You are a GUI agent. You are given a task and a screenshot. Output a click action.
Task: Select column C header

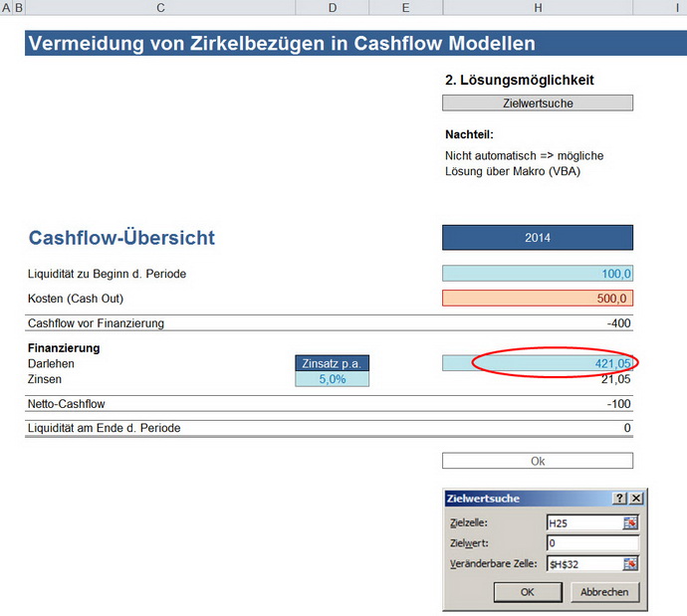click(160, 7)
